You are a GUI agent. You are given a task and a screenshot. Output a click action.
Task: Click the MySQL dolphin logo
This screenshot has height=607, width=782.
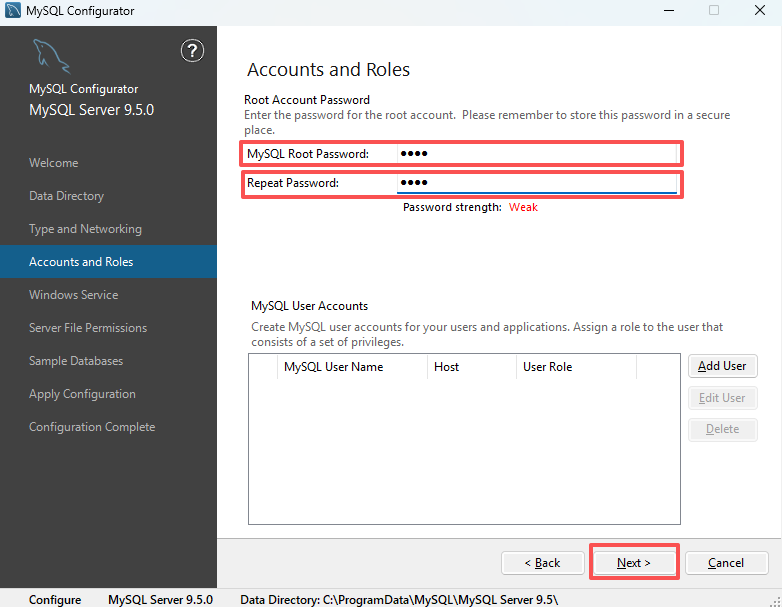[51, 56]
